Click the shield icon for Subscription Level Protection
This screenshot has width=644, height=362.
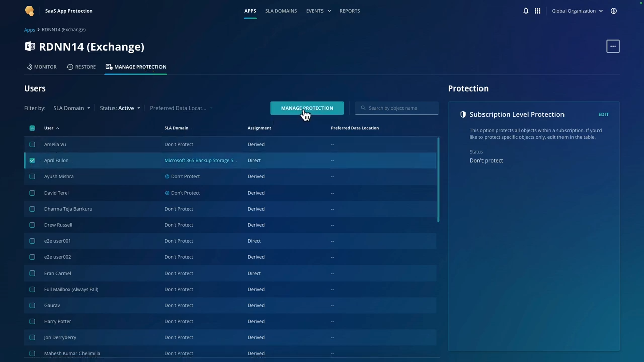[463, 114]
